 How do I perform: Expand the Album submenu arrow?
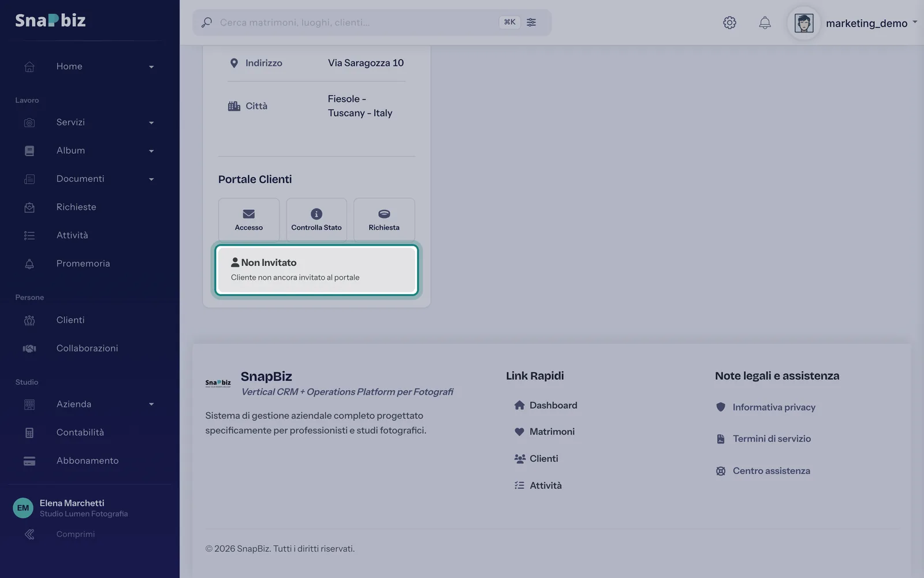[151, 151]
